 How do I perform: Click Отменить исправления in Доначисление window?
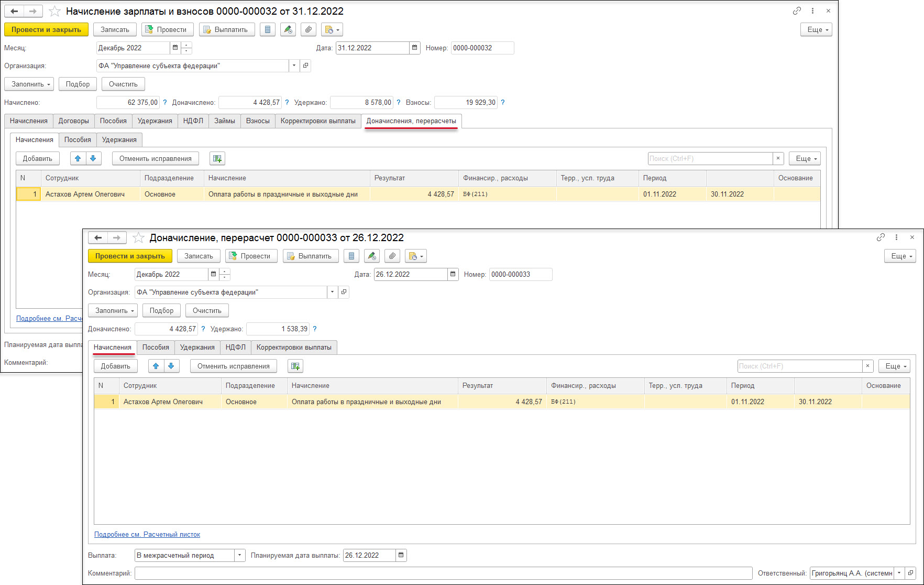pos(234,366)
